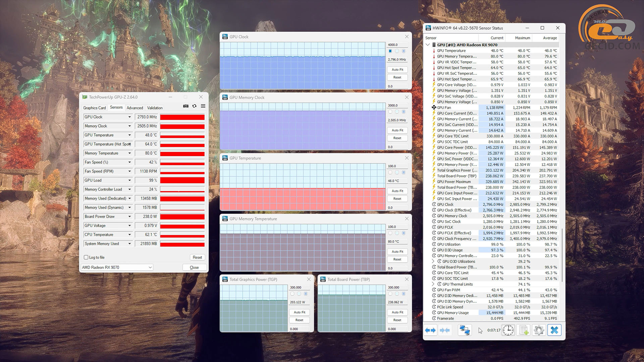This screenshot has height=362, width=644.
Task: Click the chip icon beside AMD Radeon RX 9070 header
Action: 434,45
